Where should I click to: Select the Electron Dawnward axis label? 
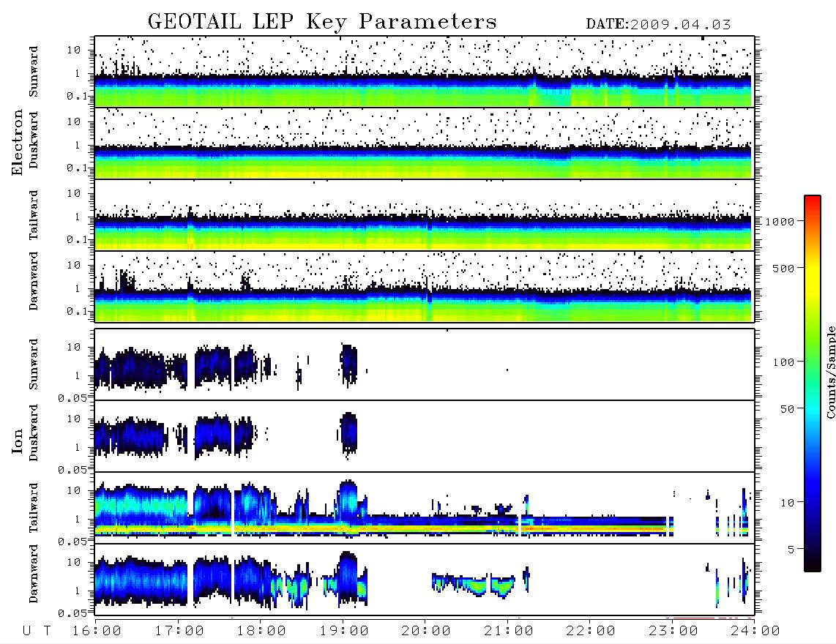pyautogui.click(x=34, y=282)
